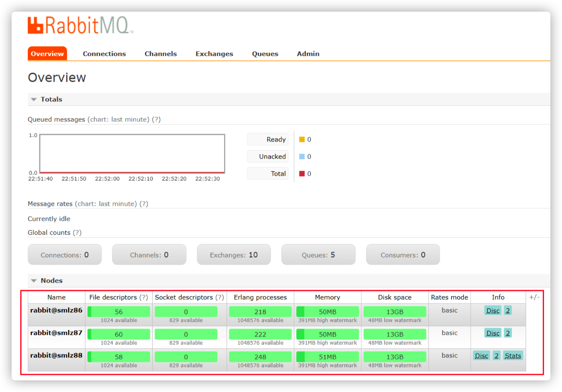Click the RabbitMQ logo
Image resolution: width=562 pixels, height=392 pixels.
[x=80, y=25]
